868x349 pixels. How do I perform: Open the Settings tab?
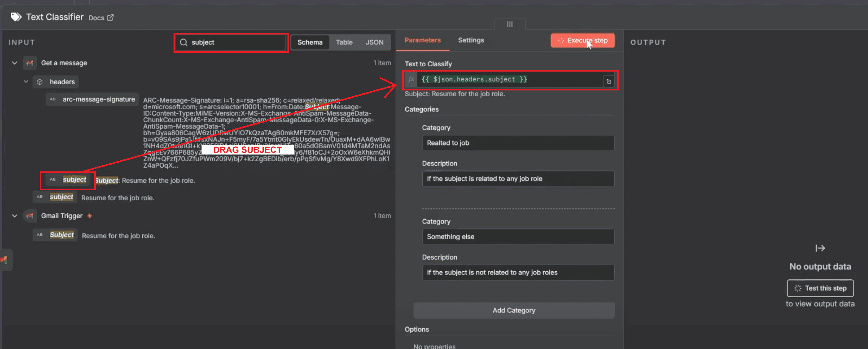(x=471, y=40)
